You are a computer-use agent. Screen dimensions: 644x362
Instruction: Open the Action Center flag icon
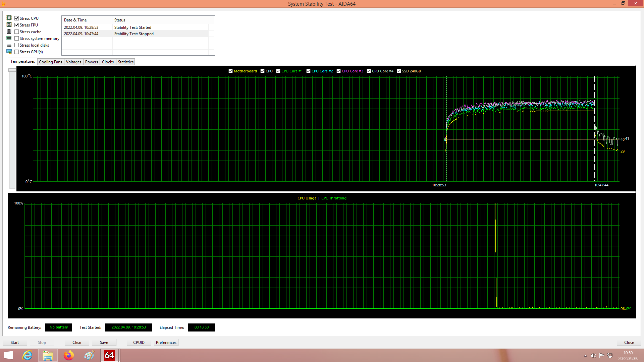(x=602, y=356)
